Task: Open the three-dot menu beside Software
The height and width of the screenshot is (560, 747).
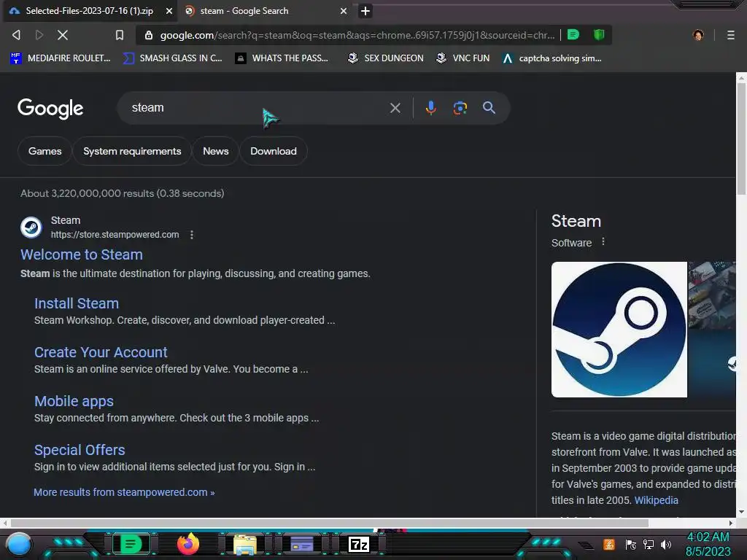Action: [603, 242]
